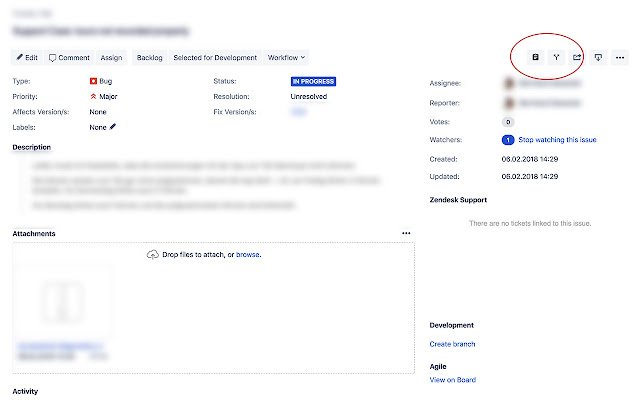Click the Attachments heading
The width and height of the screenshot is (640, 400).
pyautogui.click(x=33, y=233)
